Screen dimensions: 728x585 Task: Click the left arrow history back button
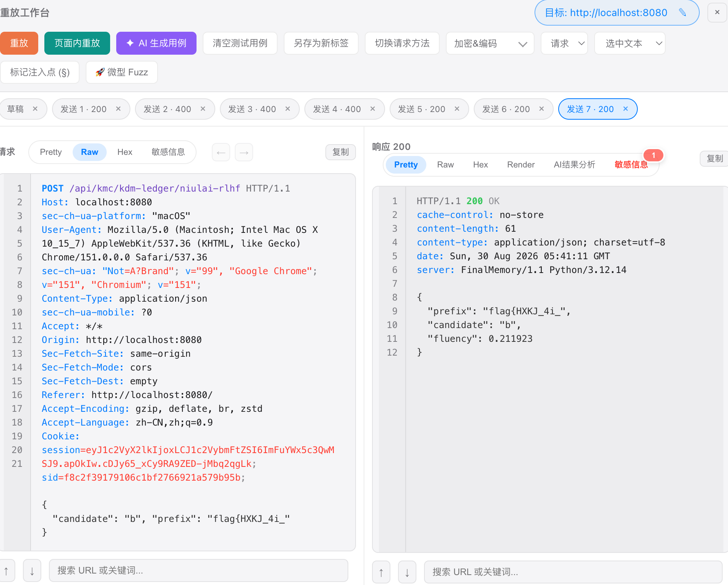[x=221, y=153]
